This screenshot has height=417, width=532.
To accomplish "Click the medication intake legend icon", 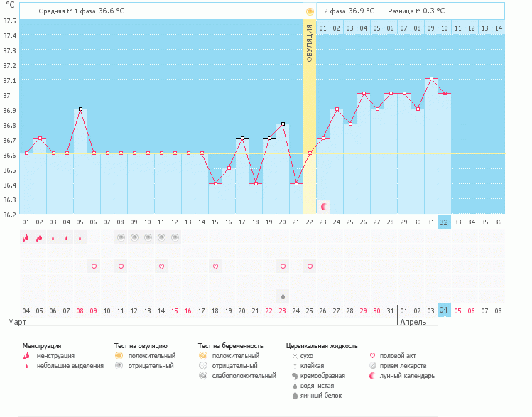I will [374, 366].
